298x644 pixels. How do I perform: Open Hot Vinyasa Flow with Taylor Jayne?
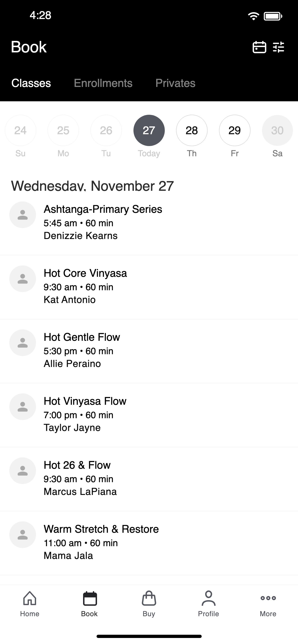coord(149,415)
